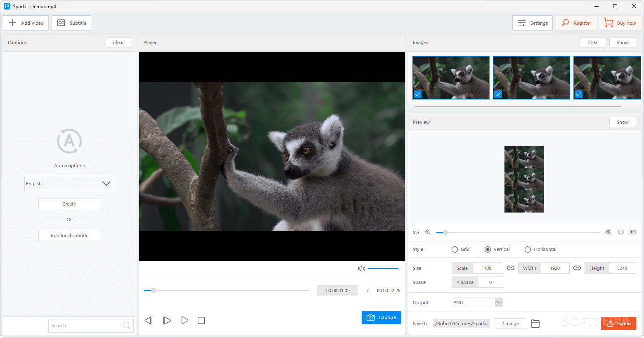The image size is (644, 338).
Task: Click the Scale value field
Action: [488, 268]
